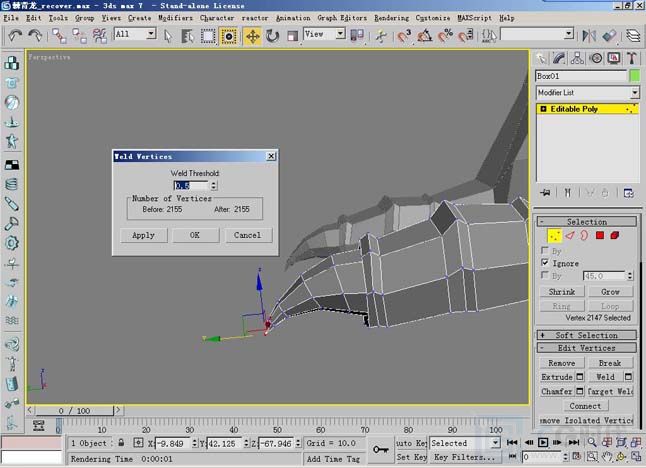Toggle By Vertex checkbox in Selection rollout
This screenshot has height=468, width=646.
[545, 250]
